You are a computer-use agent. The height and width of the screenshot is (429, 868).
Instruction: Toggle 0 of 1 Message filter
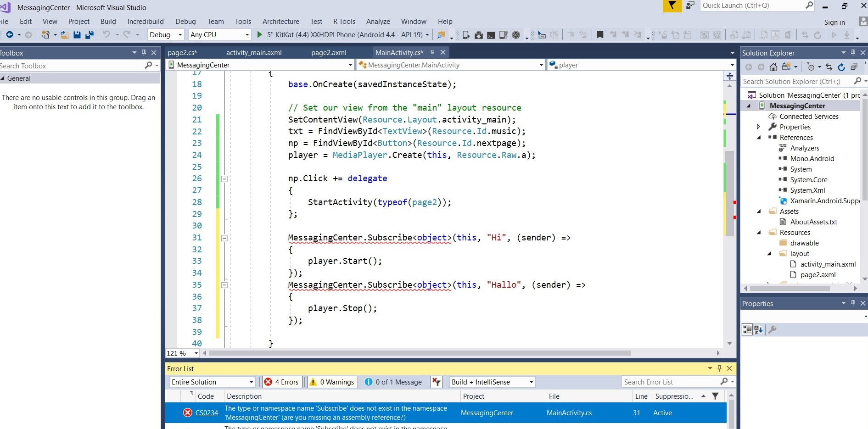click(x=393, y=382)
